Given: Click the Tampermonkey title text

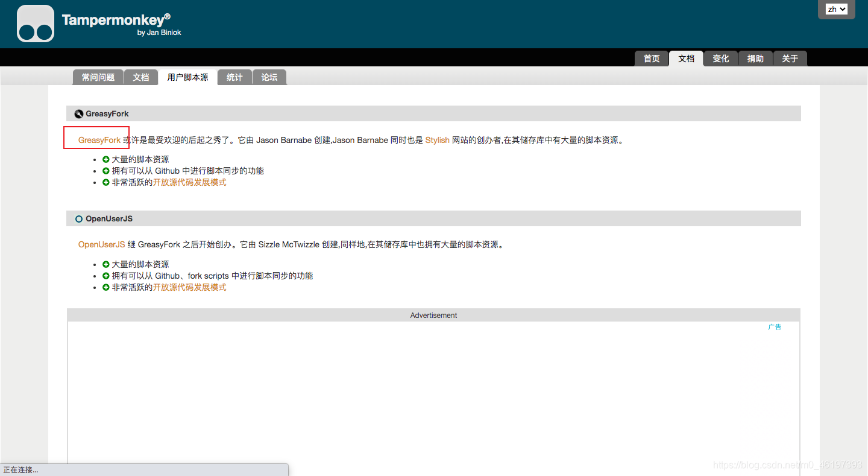Looking at the screenshot, I should tap(116, 20).
